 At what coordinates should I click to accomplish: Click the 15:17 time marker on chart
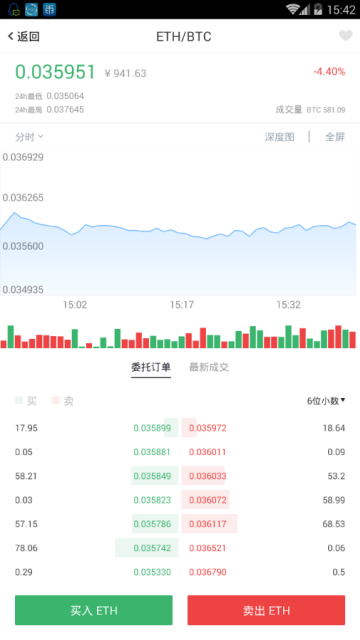click(x=182, y=304)
